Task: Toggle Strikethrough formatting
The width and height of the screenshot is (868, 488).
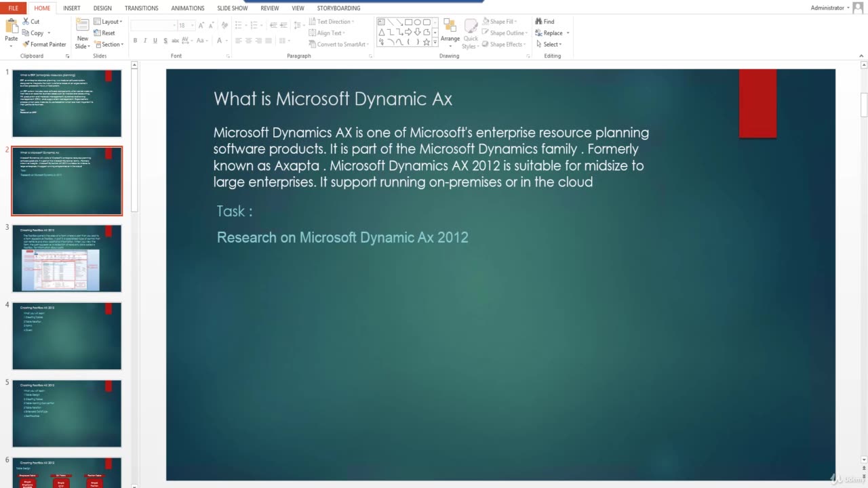Action: [x=175, y=41]
